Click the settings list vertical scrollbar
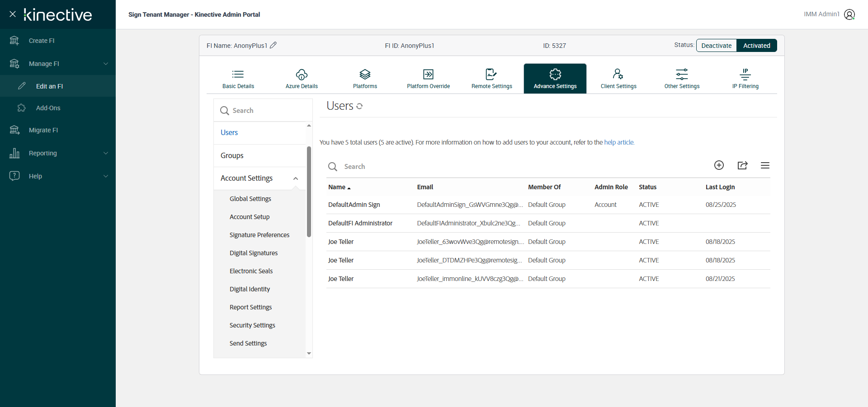 pyautogui.click(x=309, y=192)
